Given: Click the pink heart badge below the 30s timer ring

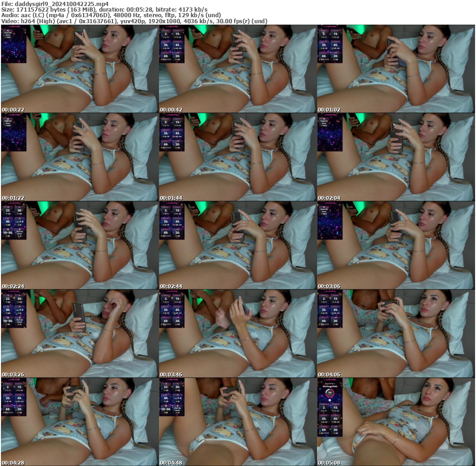Looking at the screenshot, I should (x=330, y=400).
